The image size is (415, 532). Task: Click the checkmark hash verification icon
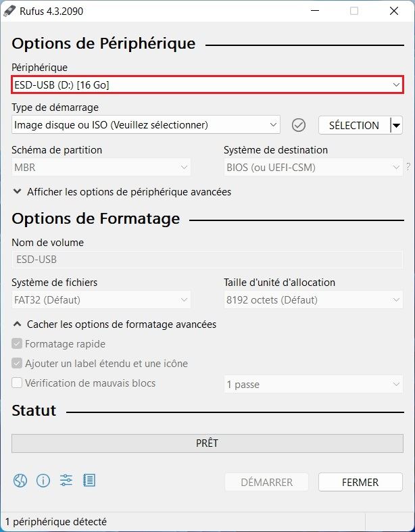tap(299, 125)
